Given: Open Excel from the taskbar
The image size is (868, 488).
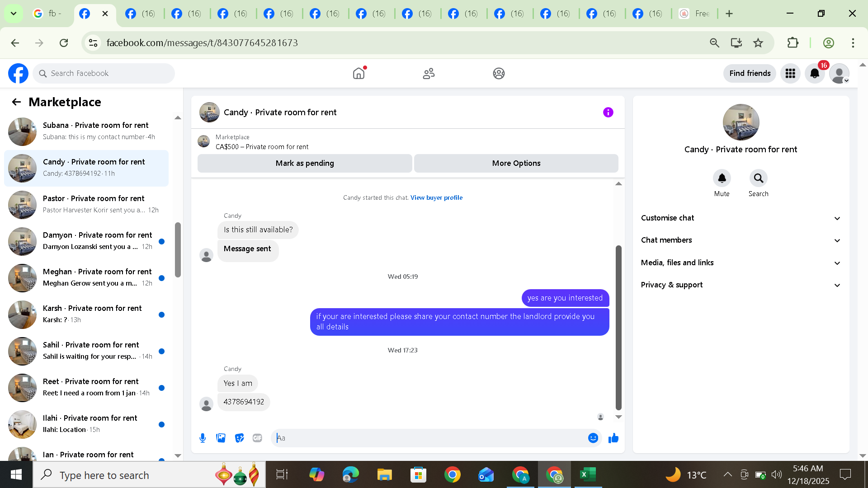Looking at the screenshot, I should click(588, 474).
